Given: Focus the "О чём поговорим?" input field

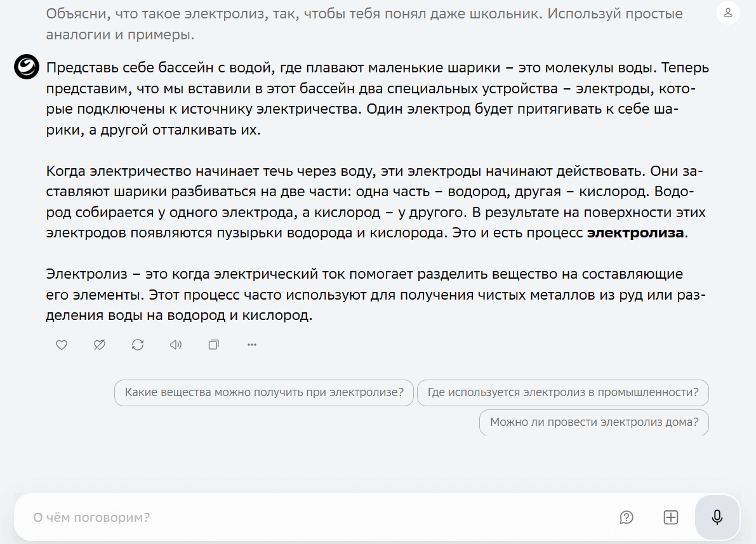Looking at the screenshot, I should coord(254,517).
